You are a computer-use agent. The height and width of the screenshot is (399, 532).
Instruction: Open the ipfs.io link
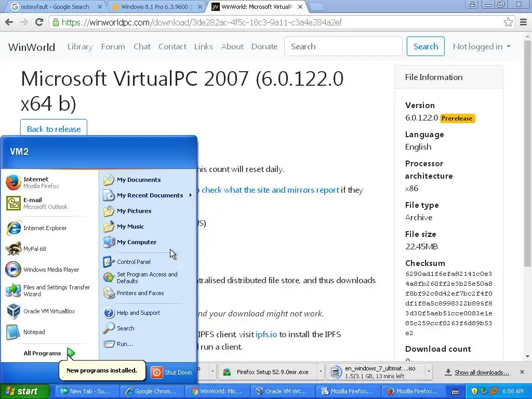click(x=266, y=334)
